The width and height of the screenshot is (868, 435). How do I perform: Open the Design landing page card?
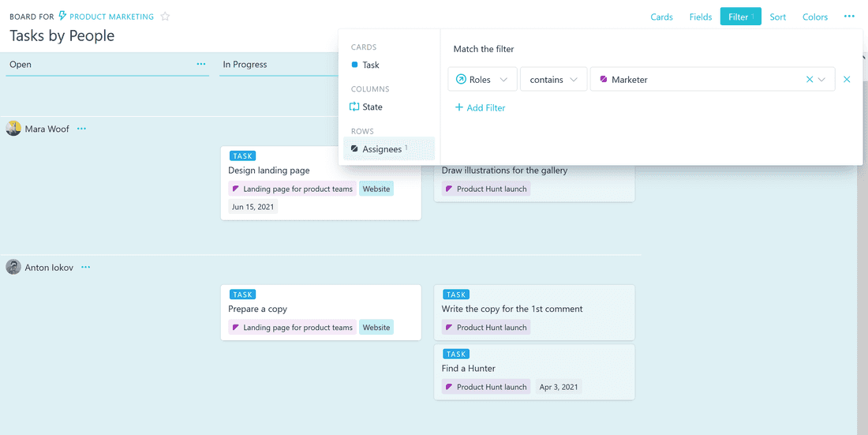[x=269, y=171]
